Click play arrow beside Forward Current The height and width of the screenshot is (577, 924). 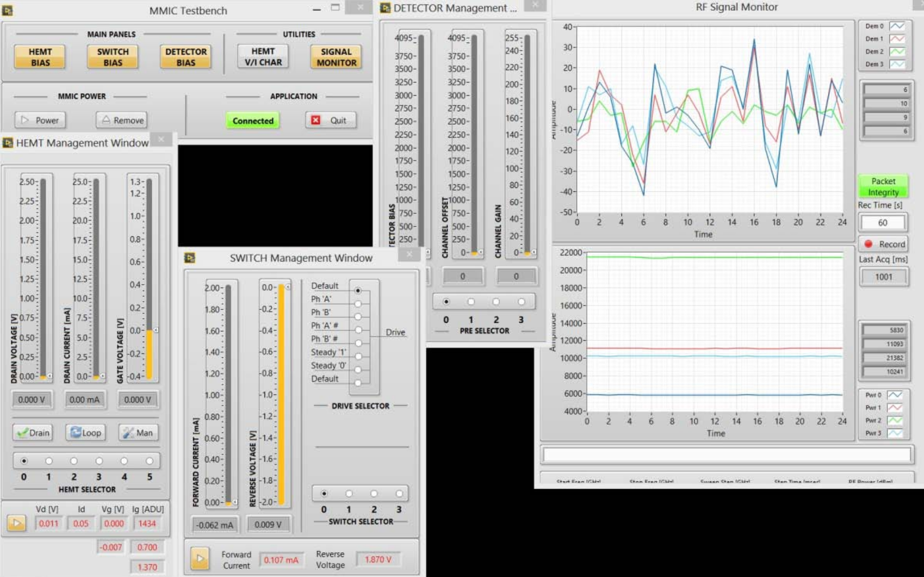tap(200, 559)
